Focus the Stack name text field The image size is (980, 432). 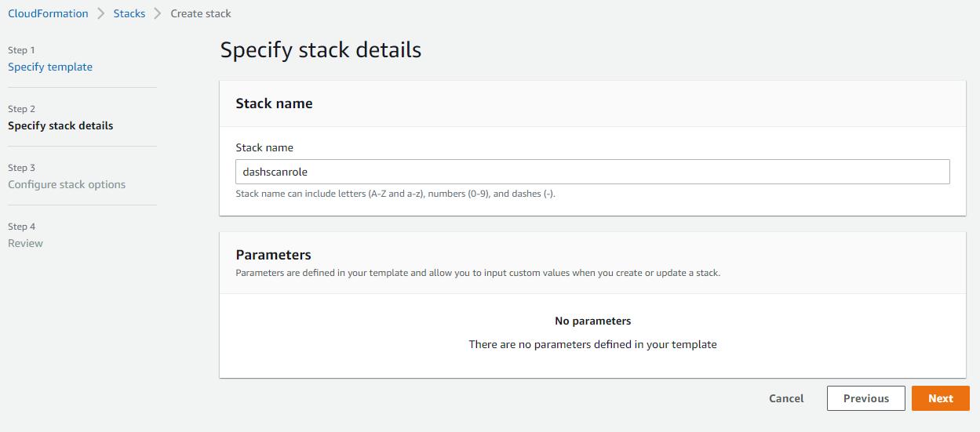[592, 172]
